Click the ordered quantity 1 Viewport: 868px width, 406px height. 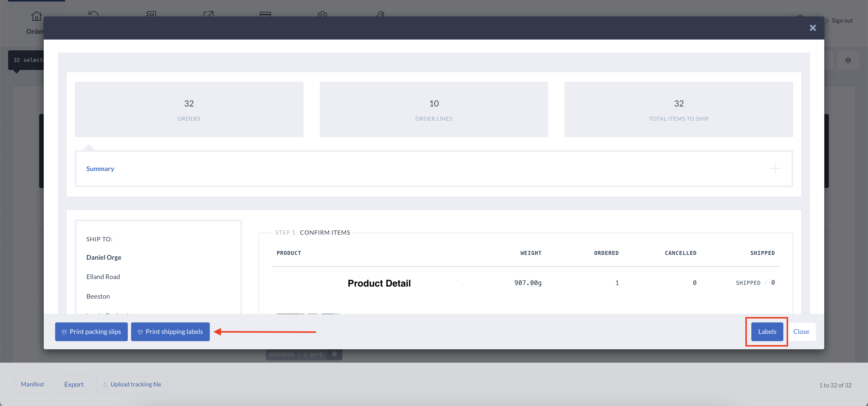[617, 283]
